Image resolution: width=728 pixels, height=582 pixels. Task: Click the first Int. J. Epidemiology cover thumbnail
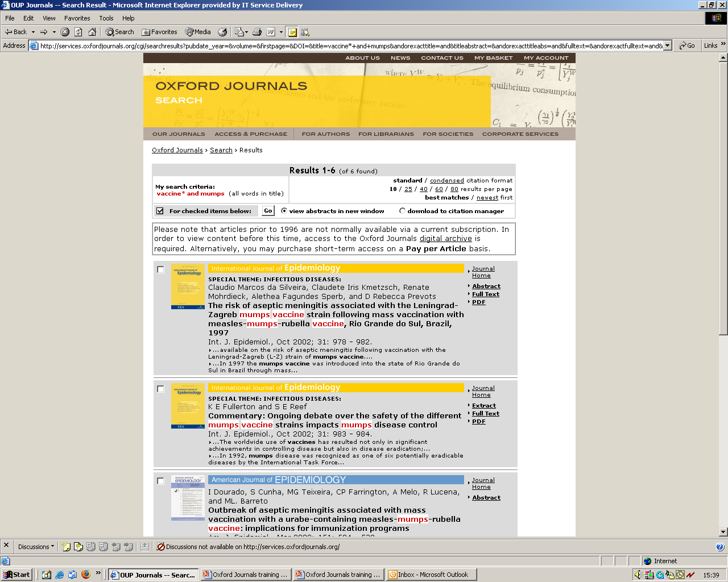click(x=188, y=286)
